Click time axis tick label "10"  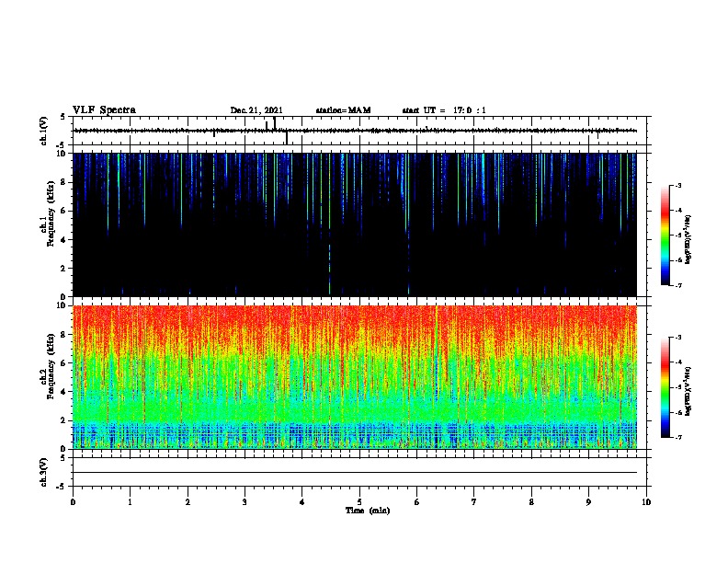coord(646,502)
